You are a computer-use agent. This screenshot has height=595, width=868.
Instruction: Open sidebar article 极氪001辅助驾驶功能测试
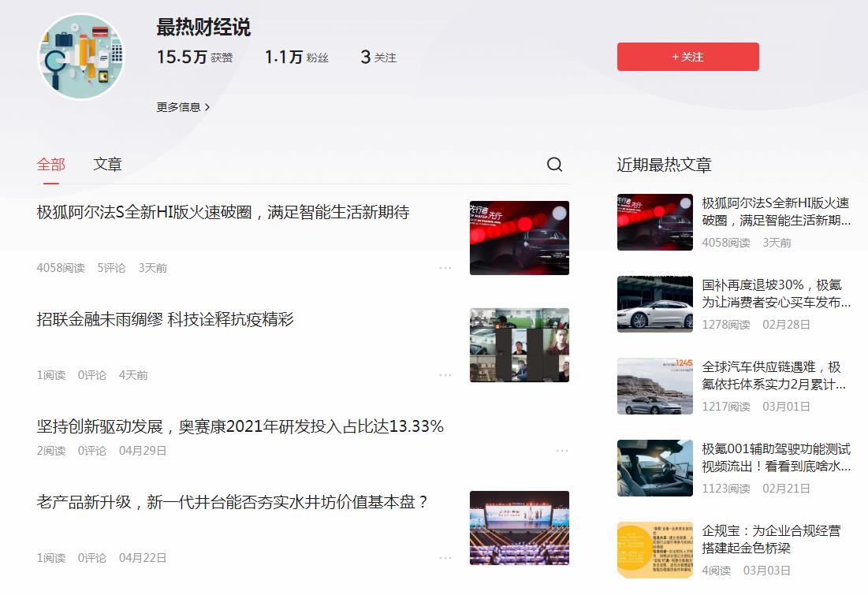click(776, 457)
